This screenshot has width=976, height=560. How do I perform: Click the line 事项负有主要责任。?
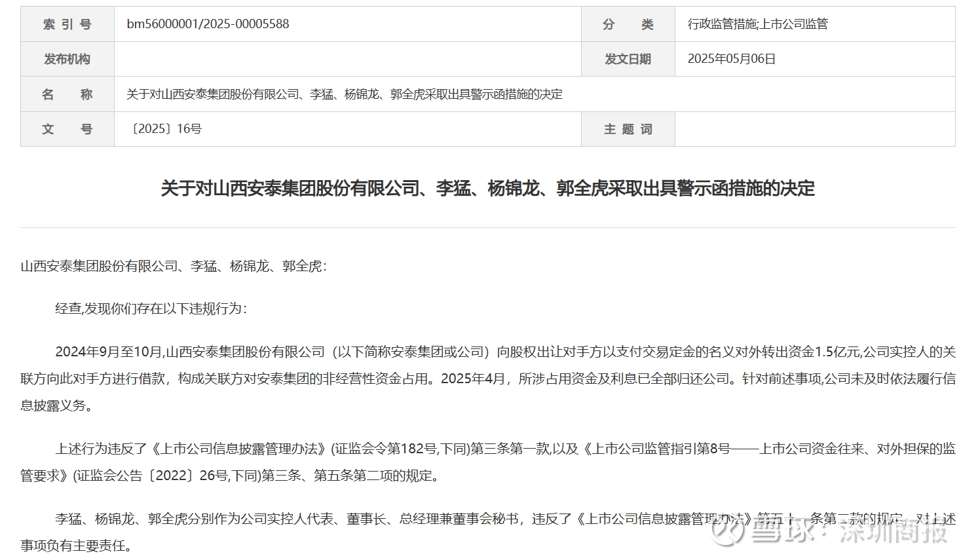point(77,546)
